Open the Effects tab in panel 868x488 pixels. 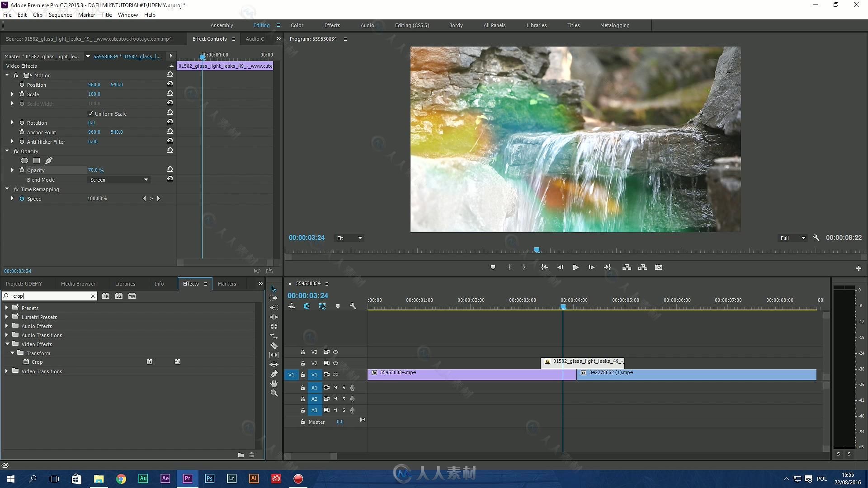pos(191,283)
